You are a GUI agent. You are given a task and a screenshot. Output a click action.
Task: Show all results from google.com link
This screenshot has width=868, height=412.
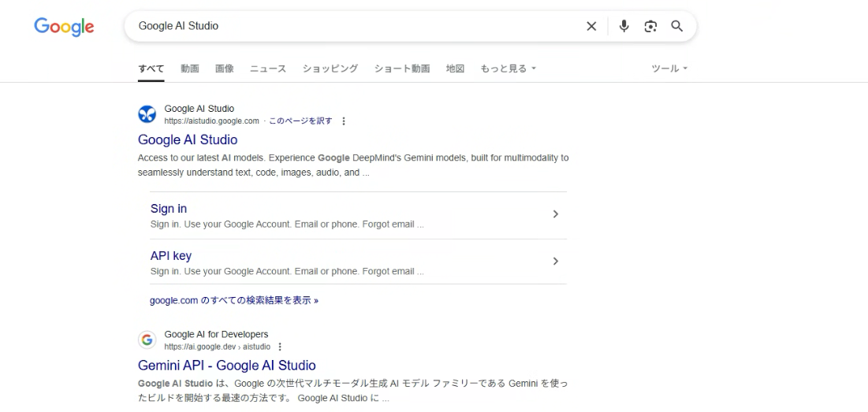pyautogui.click(x=233, y=301)
